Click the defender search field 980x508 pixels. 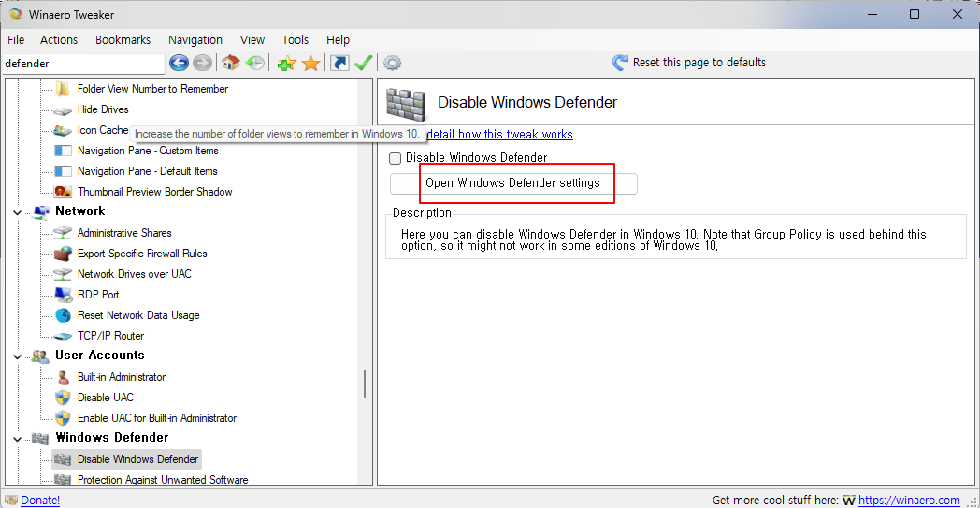point(83,64)
